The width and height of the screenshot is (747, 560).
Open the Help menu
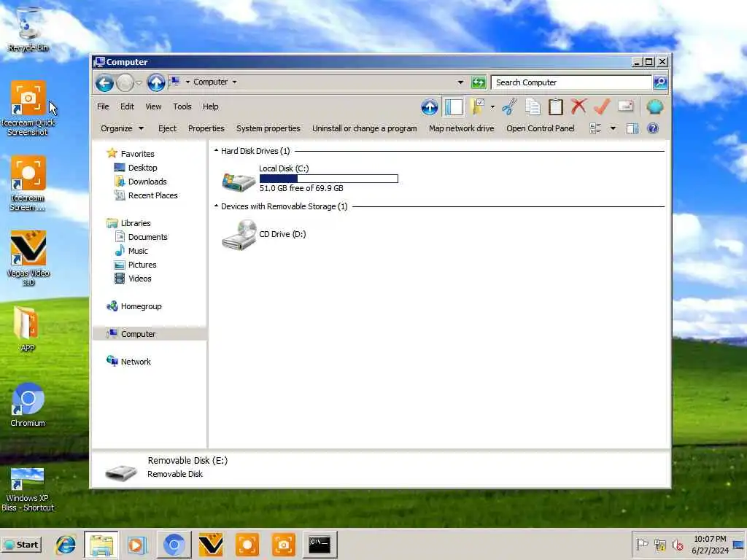[x=211, y=106]
